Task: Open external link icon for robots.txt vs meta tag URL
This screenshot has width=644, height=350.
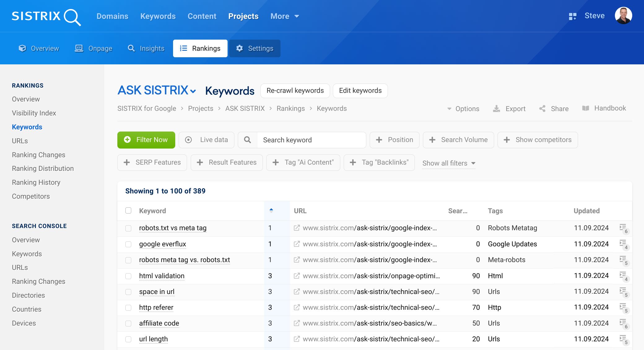Action: [297, 228]
